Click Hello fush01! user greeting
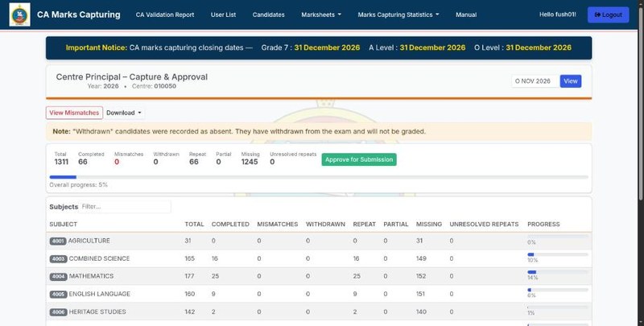Viewport: 644px width, 326px height. pyautogui.click(x=557, y=14)
